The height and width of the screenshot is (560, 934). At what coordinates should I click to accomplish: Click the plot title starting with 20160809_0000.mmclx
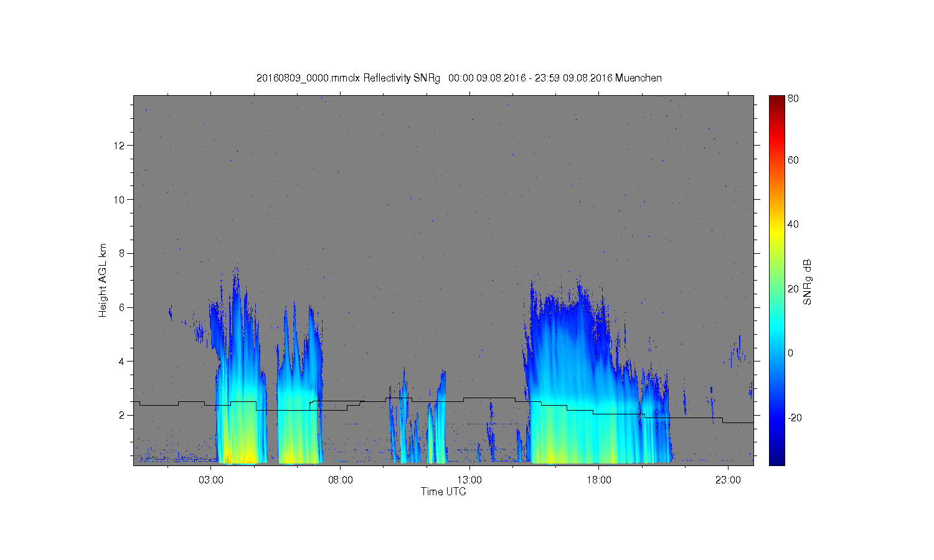pos(459,78)
